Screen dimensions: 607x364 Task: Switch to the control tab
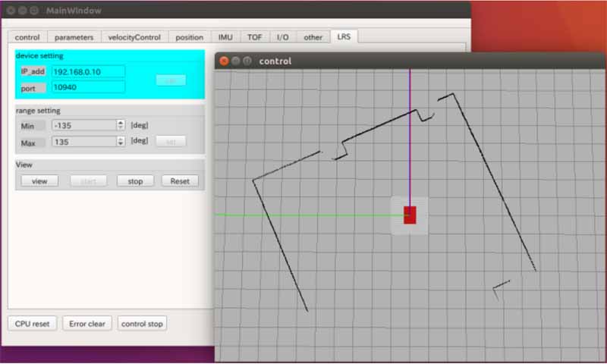pos(27,37)
